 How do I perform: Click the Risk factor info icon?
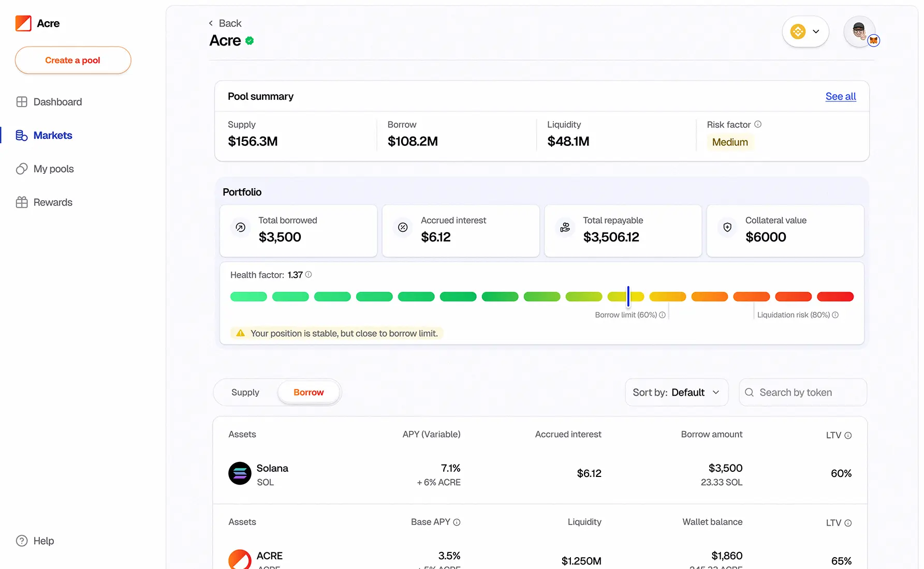pyautogui.click(x=758, y=124)
